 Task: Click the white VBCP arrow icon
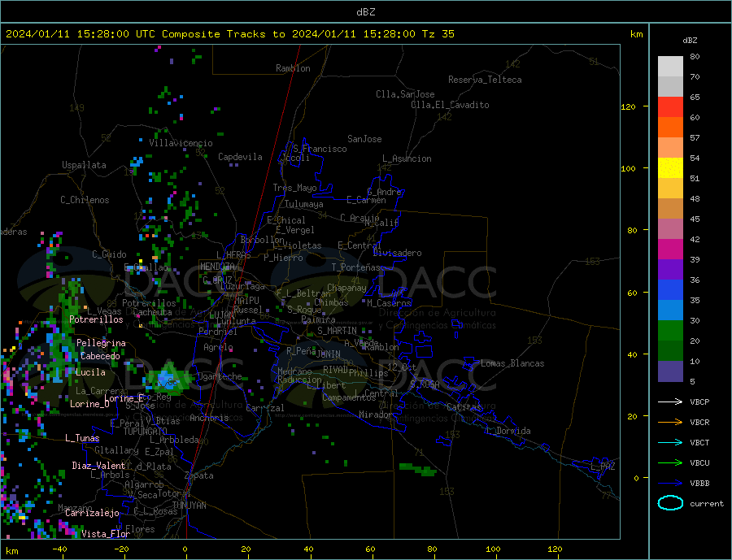click(670, 402)
